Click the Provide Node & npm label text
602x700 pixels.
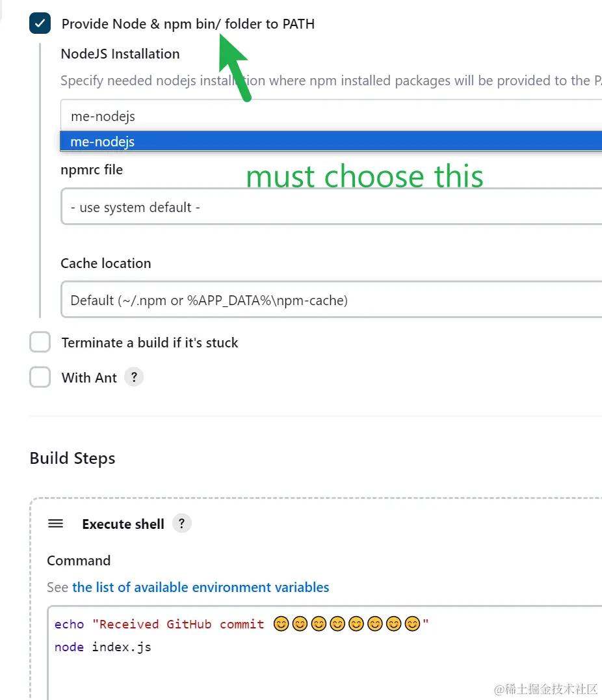coord(188,24)
